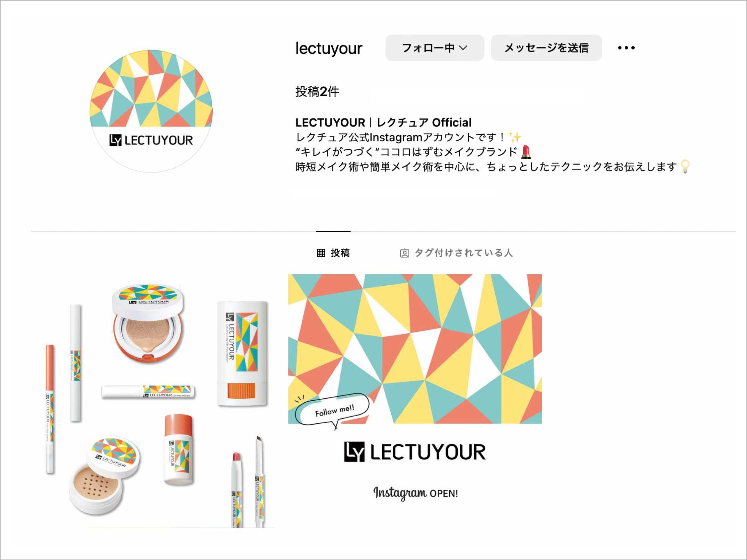Click the LECTUYOUR | レクチュア Official profile name
747x560 pixels.
[x=383, y=122]
